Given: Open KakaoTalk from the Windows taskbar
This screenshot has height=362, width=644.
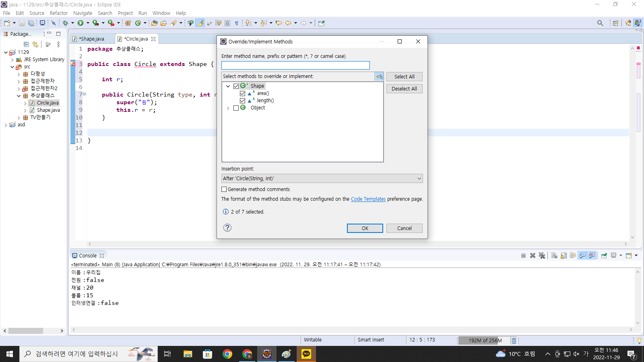Looking at the screenshot, I should [x=306, y=354].
